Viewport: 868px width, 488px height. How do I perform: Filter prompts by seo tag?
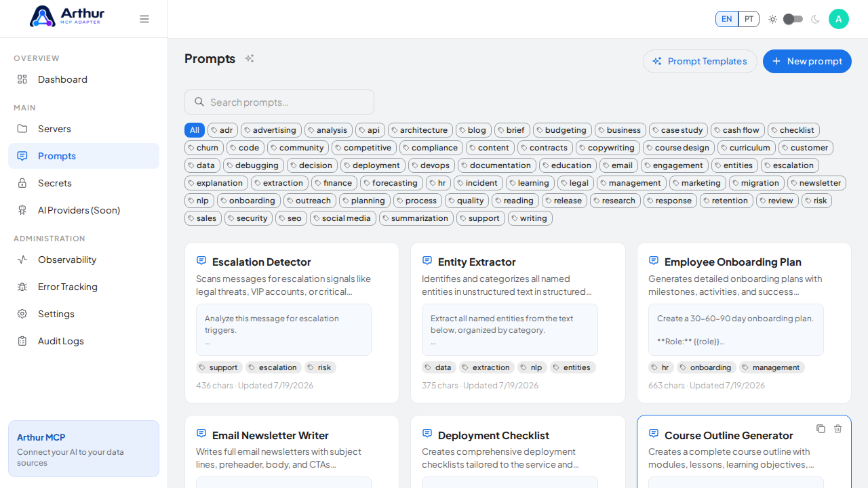pyautogui.click(x=291, y=218)
